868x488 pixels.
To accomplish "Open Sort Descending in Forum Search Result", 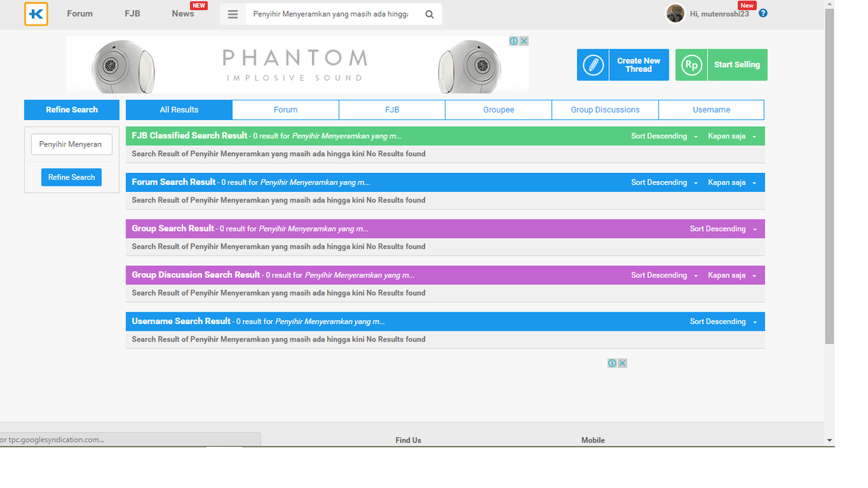I will point(664,182).
